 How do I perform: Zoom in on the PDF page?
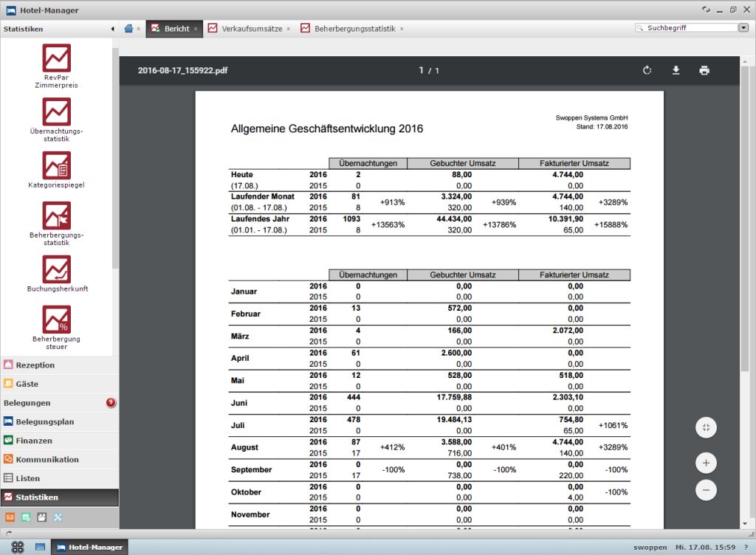tap(706, 463)
